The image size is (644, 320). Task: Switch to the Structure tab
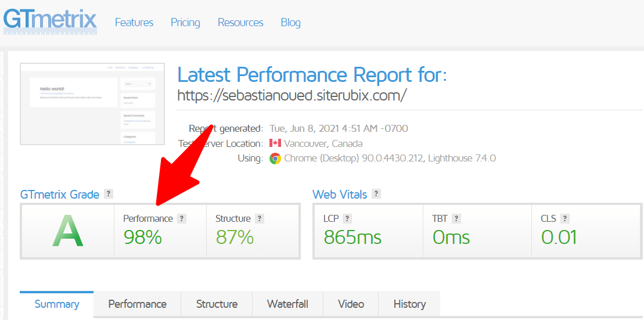(217, 304)
